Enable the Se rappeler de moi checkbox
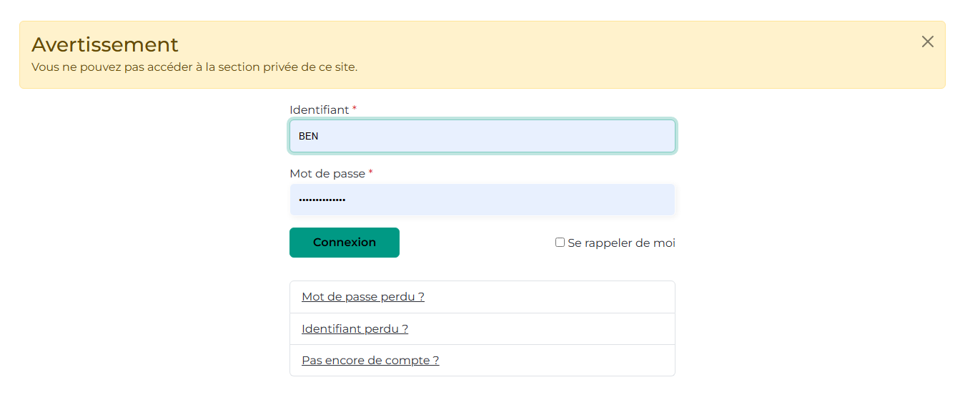 pos(560,243)
